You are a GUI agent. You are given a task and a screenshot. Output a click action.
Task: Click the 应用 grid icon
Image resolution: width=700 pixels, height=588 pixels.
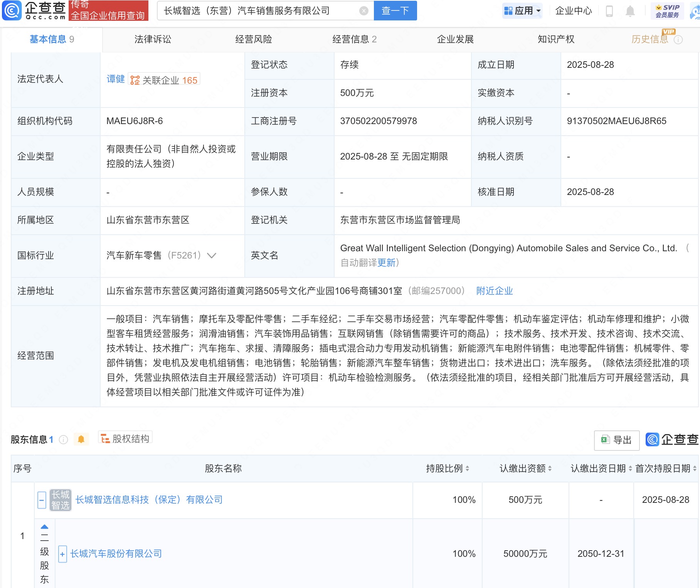508,11
